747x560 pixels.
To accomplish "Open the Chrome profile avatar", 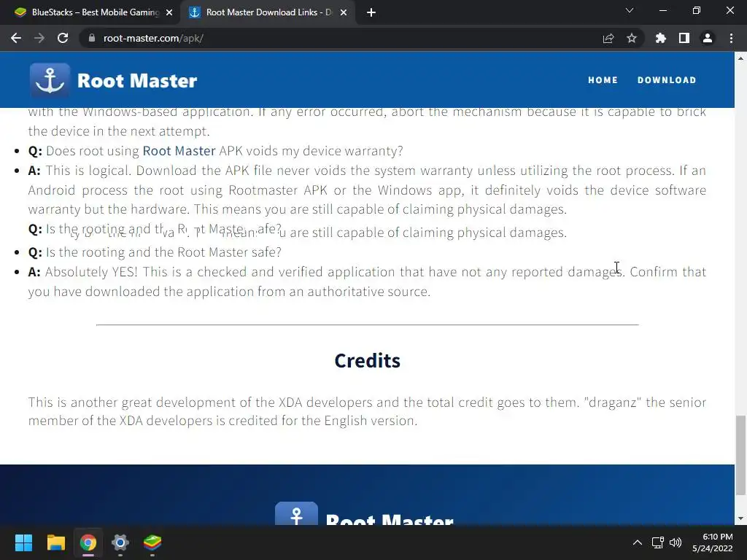I will point(708,38).
